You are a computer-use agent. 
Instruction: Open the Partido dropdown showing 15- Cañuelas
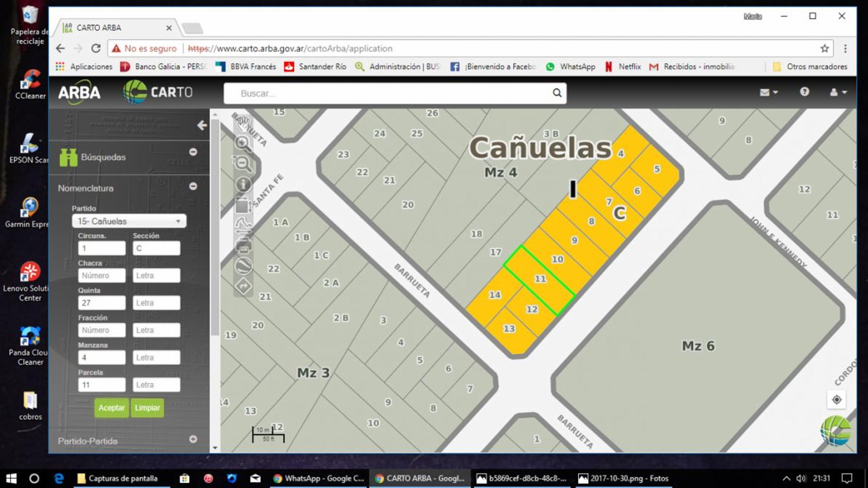[129, 221]
